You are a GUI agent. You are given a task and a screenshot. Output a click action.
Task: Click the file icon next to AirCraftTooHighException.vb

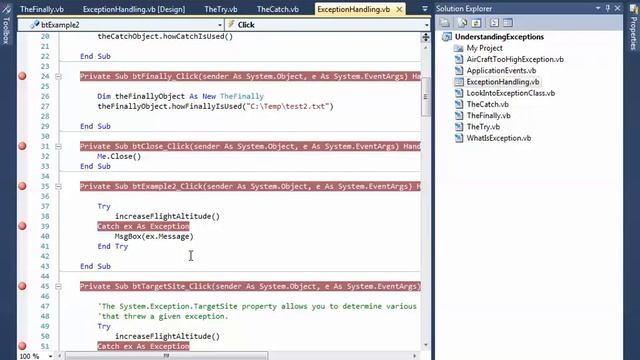[459, 59]
